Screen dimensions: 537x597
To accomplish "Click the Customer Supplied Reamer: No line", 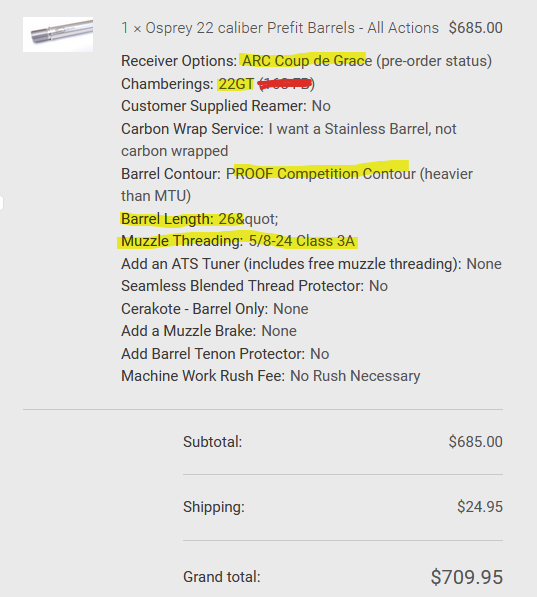I will [226, 106].
